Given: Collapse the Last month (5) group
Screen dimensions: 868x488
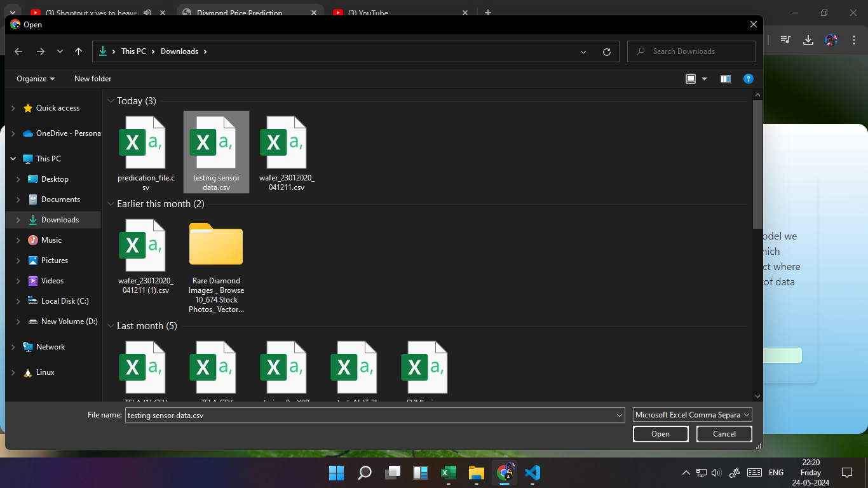Looking at the screenshot, I should (x=111, y=326).
